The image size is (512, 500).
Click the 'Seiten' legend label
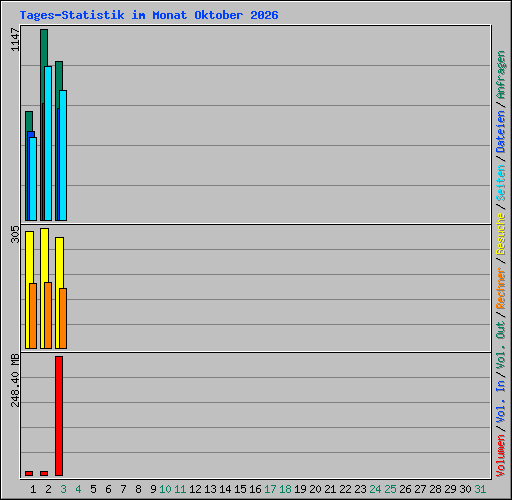(500, 183)
